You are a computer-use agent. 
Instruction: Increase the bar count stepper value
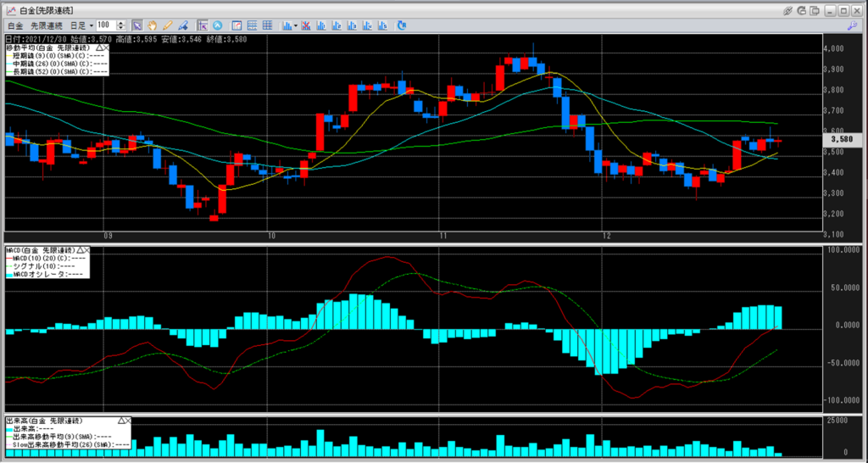(121, 23)
